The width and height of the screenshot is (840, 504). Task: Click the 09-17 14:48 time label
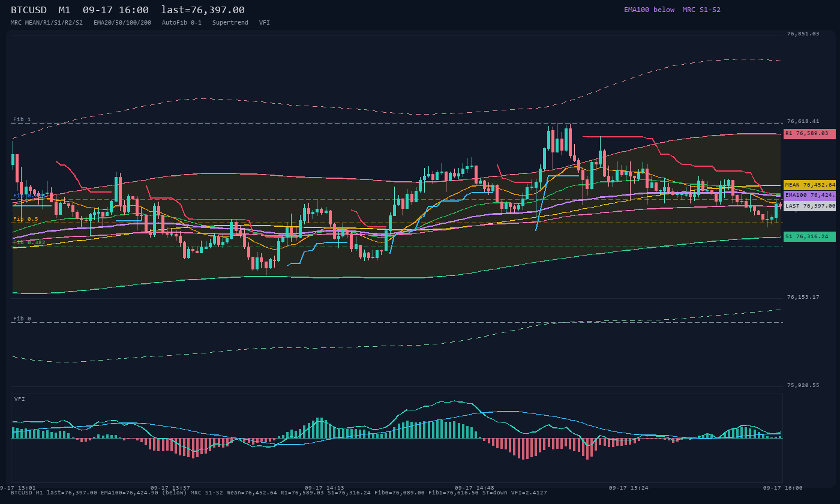pos(475,488)
